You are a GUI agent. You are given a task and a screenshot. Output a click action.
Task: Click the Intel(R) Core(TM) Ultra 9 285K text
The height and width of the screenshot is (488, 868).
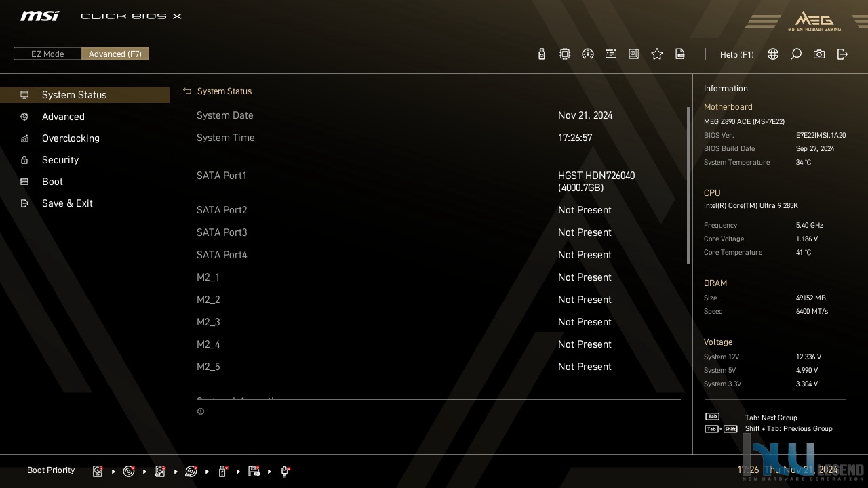point(751,206)
